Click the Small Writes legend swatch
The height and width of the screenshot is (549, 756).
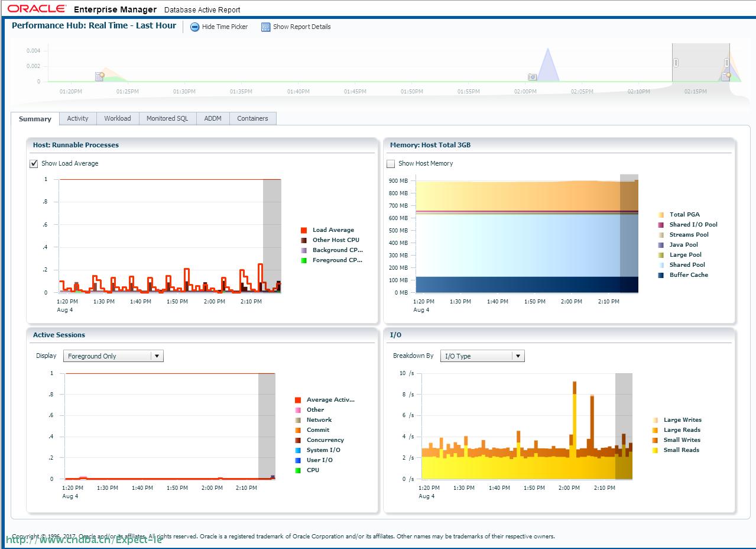point(655,440)
